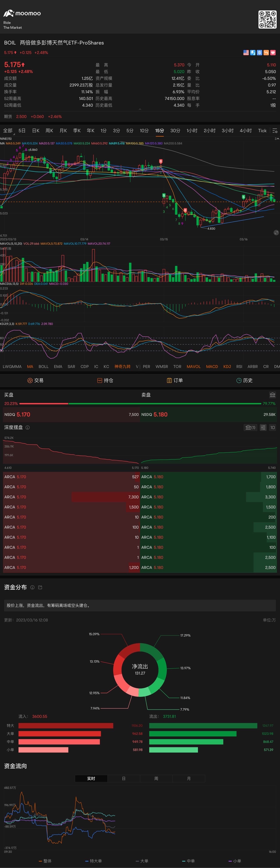280x868 pixels.
Task: Open the 交易 trade section
Action: 35,381
